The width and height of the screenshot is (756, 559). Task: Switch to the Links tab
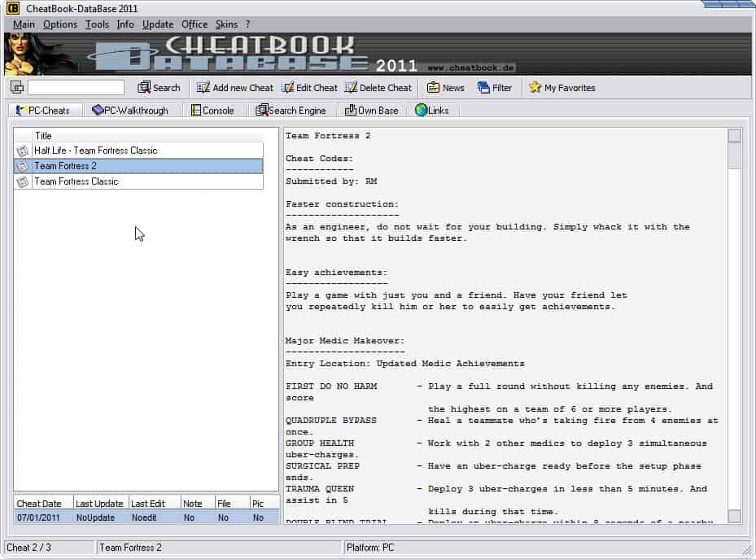pos(432,111)
